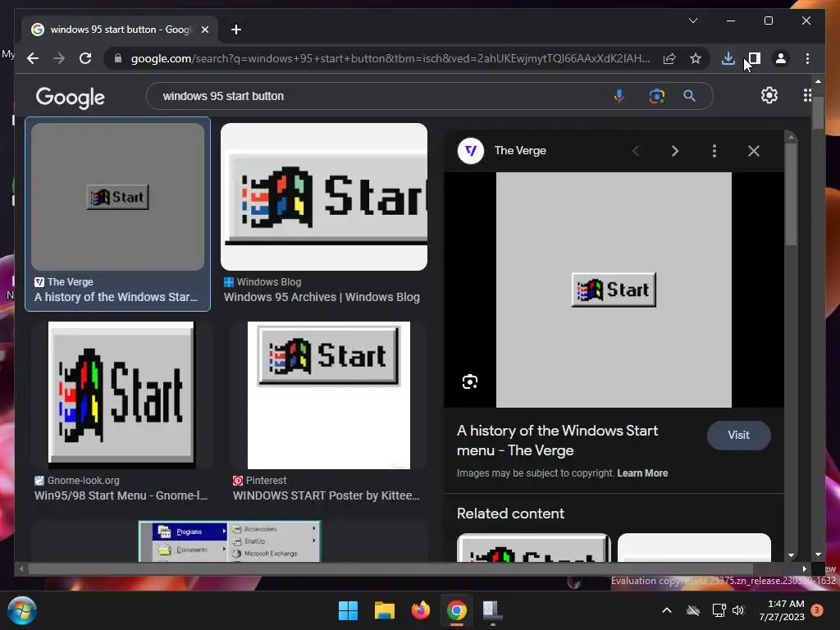Open 'Windows 95 Archives | Windows Blog' link
Viewport: 840px width, 630px height.
tap(322, 297)
